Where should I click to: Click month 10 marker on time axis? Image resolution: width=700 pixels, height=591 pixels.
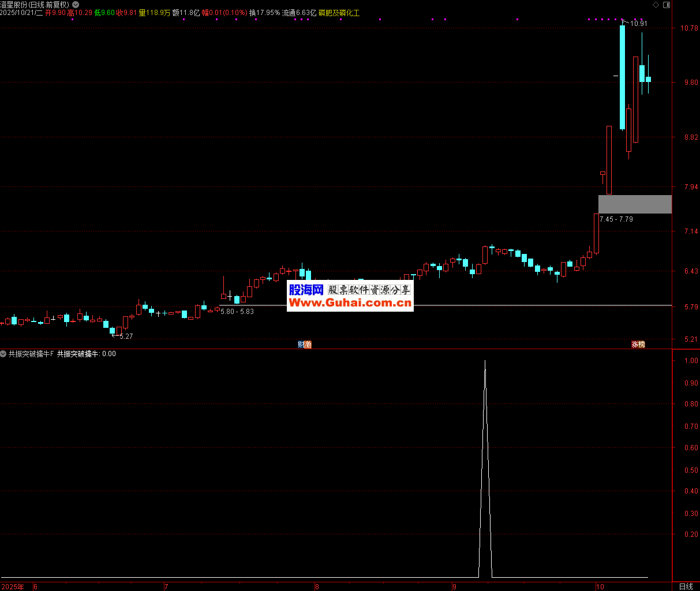coord(600,587)
